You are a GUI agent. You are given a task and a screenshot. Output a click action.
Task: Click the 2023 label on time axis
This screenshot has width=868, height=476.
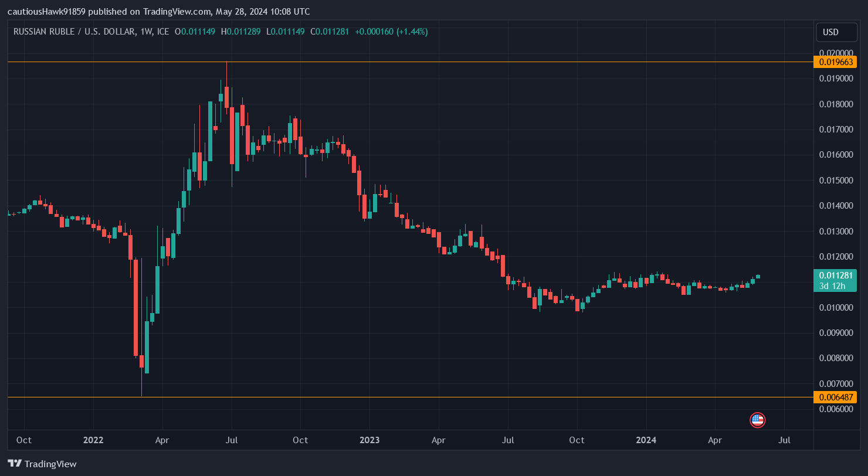click(x=369, y=440)
